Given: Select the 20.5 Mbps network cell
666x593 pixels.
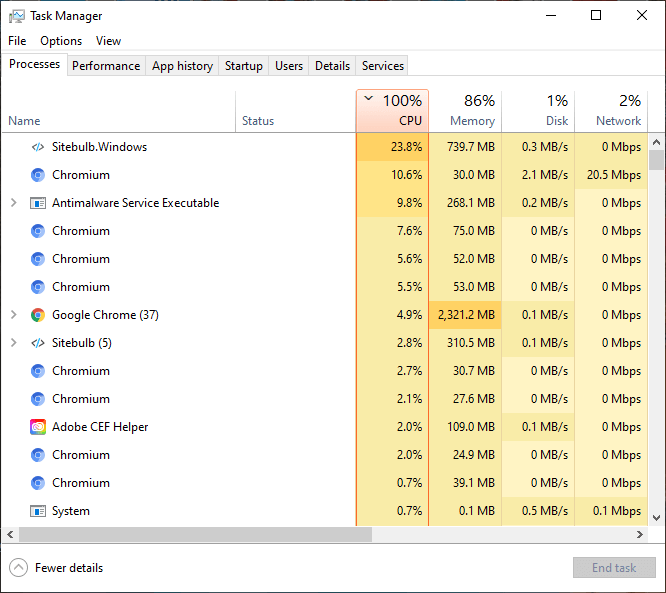Looking at the screenshot, I should tap(611, 175).
